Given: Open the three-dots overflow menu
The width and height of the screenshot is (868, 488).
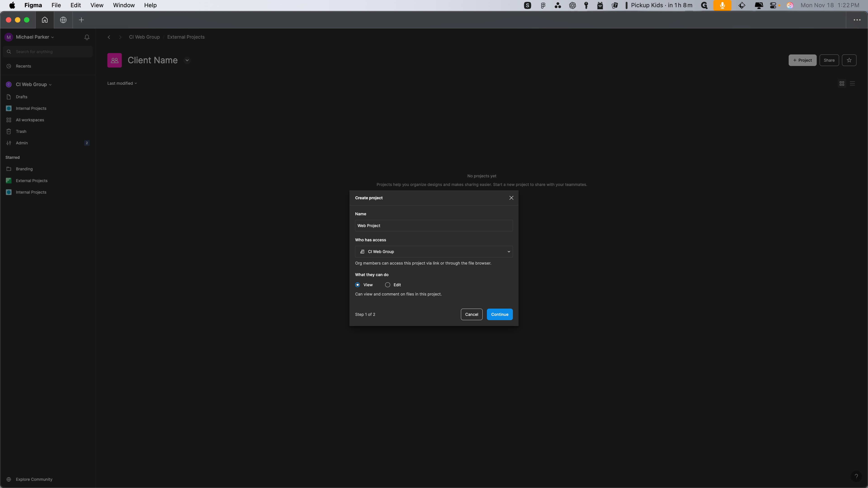Looking at the screenshot, I should pos(857,20).
